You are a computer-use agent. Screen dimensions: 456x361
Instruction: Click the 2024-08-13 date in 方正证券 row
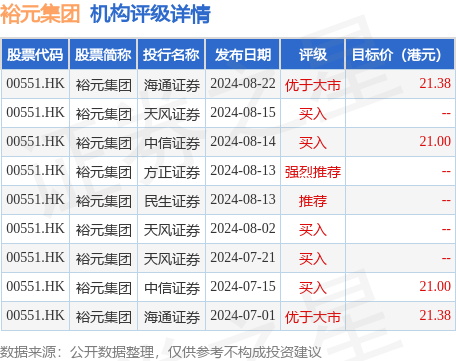tap(243, 170)
